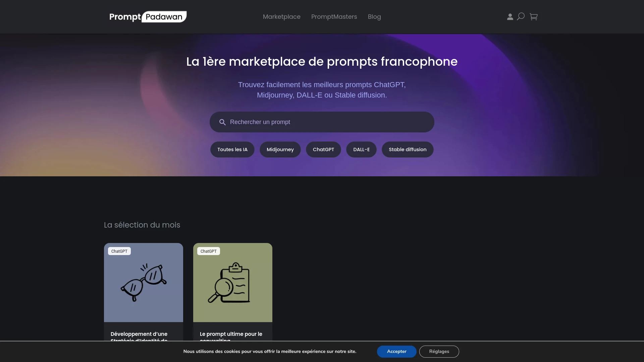Screen dimensions: 644x362
Task: Click the search magnifier icon in header
Action: [x=521, y=16]
